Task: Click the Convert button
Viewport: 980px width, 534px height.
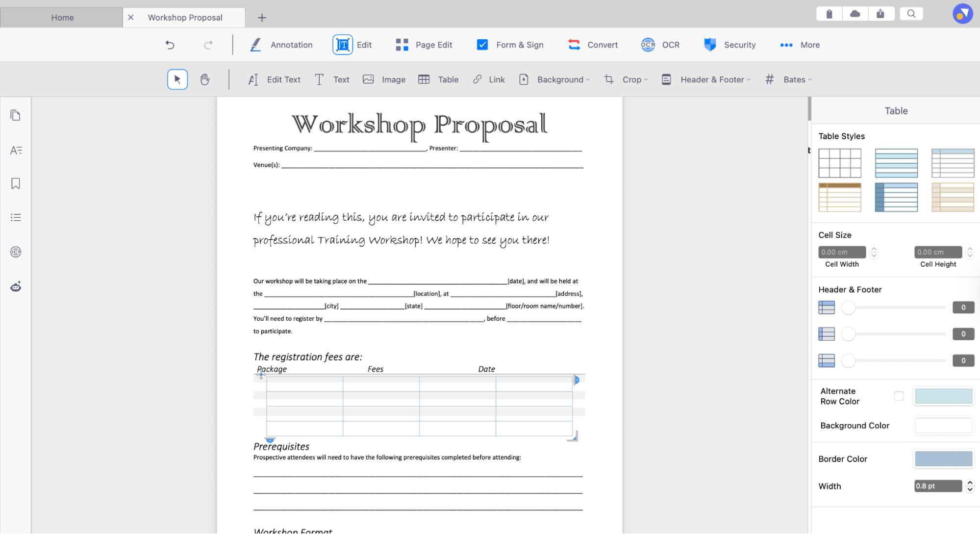Action: click(x=593, y=45)
